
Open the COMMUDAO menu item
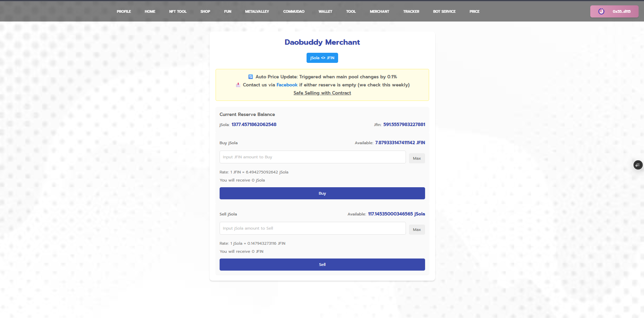(x=293, y=11)
